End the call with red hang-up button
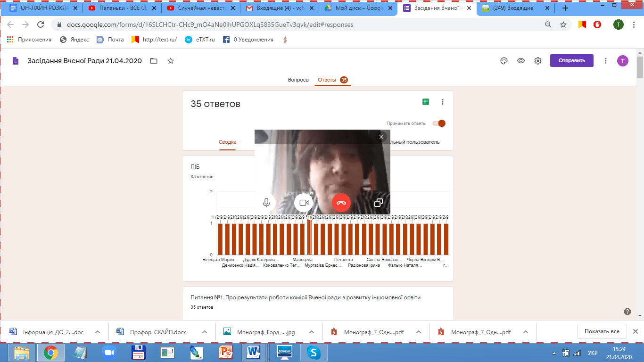 point(341,203)
